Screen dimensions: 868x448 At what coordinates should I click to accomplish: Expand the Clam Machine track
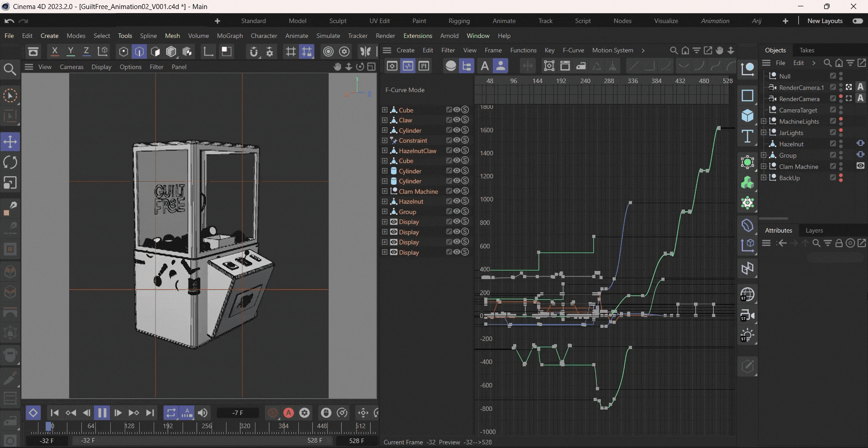coord(385,191)
